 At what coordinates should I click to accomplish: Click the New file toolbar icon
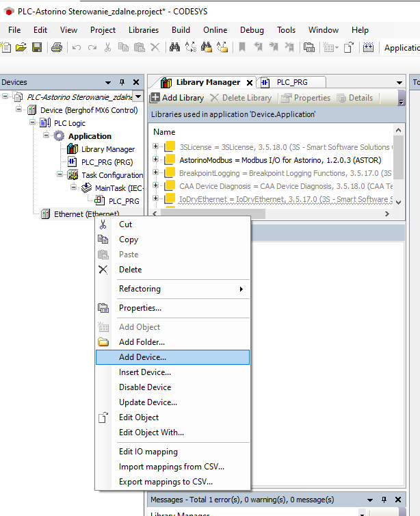click(x=5, y=48)
